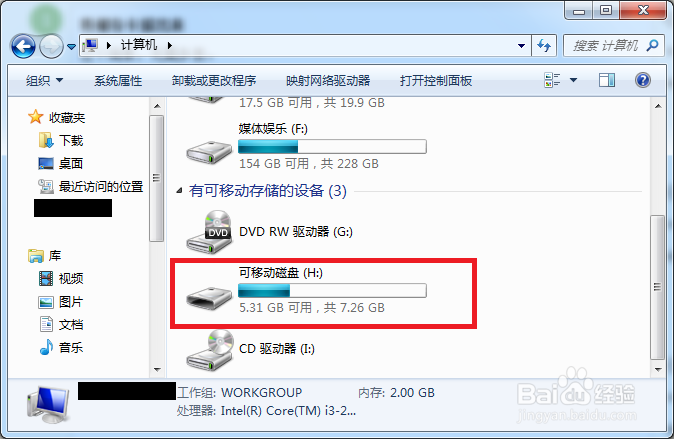674x439 pixels.
Task: Click 卸载或更改程序 button
Action: [214, 81]
